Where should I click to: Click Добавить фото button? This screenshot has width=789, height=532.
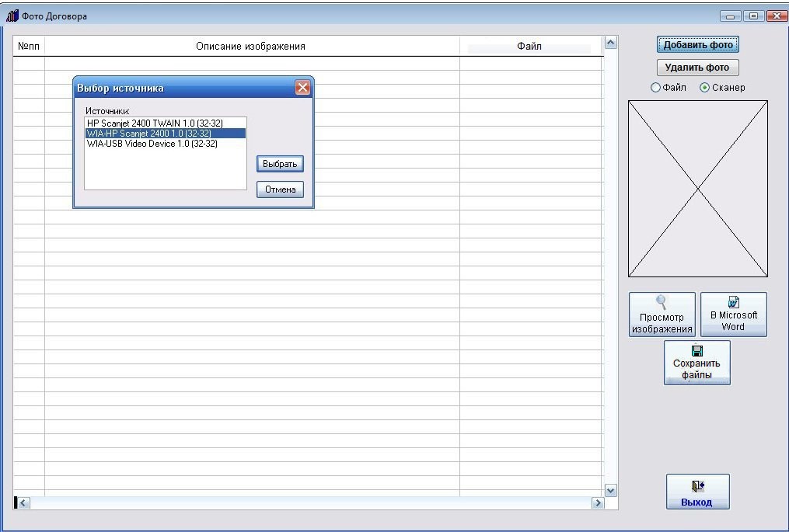coord(697,45)
